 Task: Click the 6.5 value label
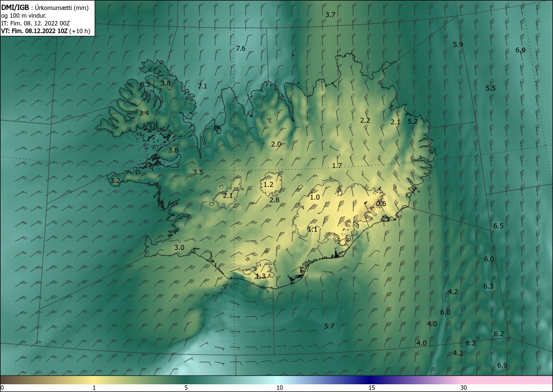pyautogui.click(x=498, y=226)
